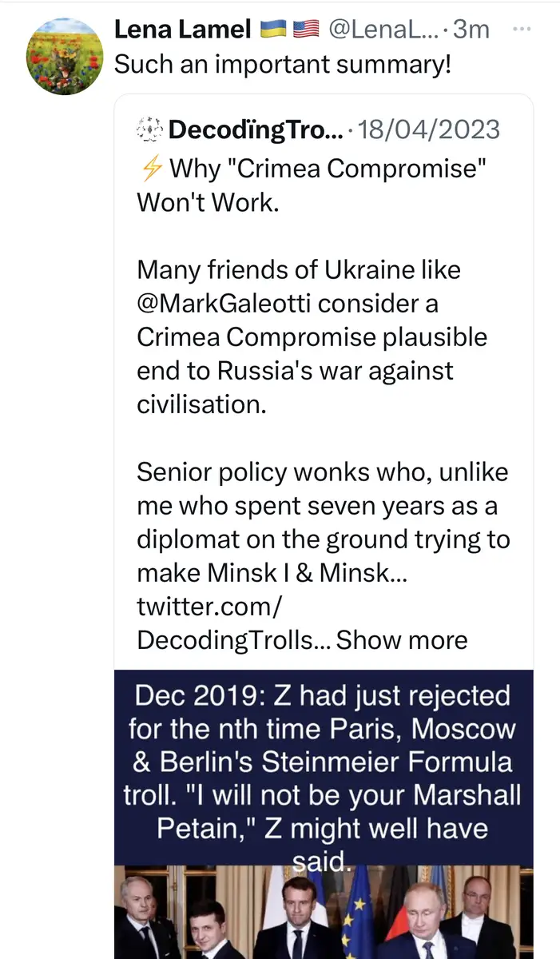Image resolution: width=560 pixels, height=959 pixels.
Task: Click the lightning bolt emoji in quoted tweet
Action: coord(150,169)
